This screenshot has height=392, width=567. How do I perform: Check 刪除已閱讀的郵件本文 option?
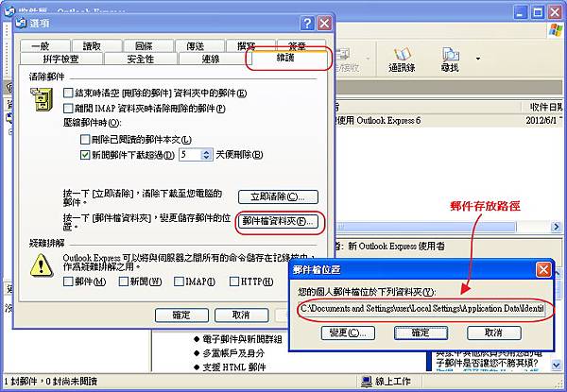click(85, 140)
